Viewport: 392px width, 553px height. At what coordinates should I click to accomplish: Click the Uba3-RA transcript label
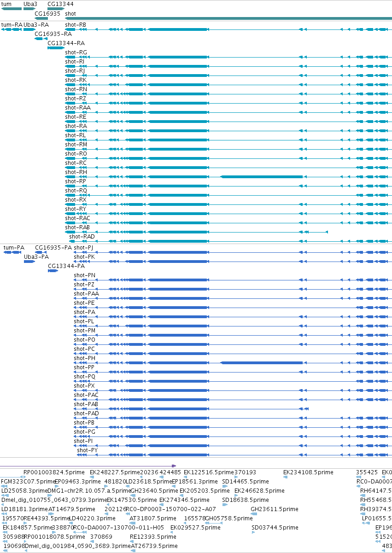coord(36,25)
